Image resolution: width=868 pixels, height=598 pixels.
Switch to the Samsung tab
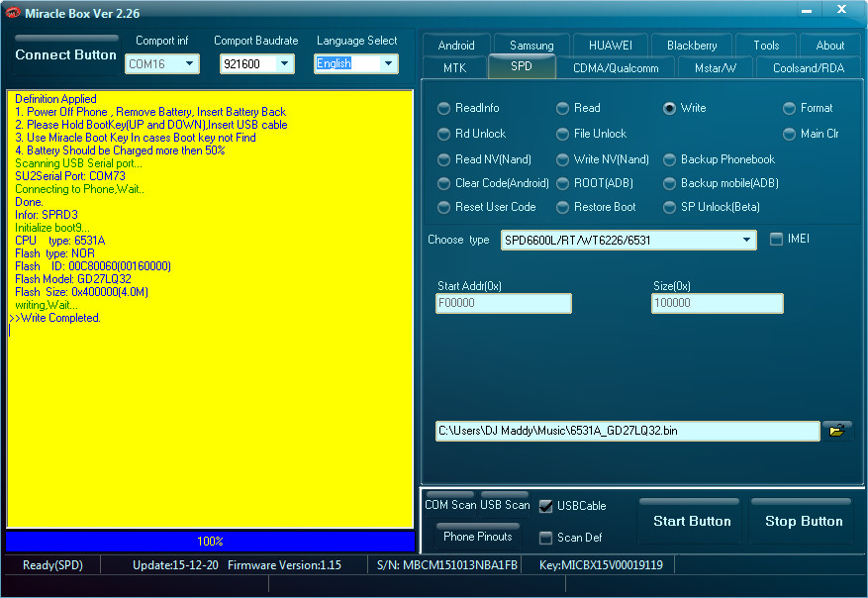click(x=531, y=46)
